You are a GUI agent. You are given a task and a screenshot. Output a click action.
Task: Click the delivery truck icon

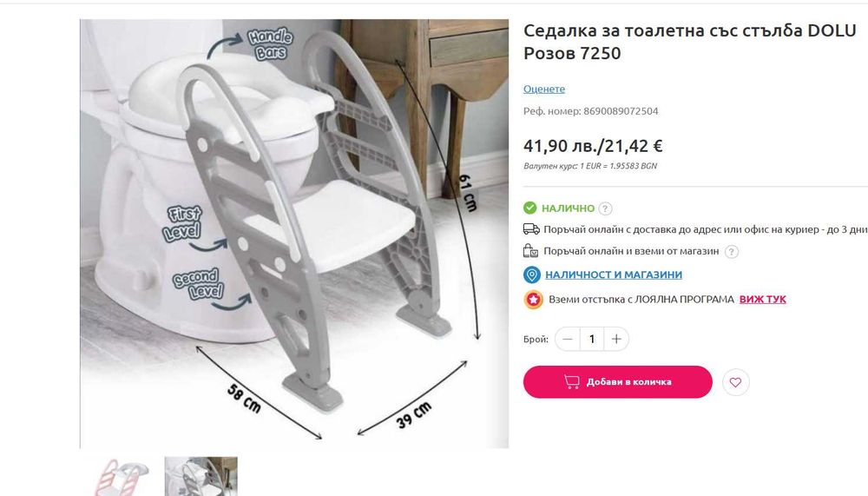pos(531,228)
